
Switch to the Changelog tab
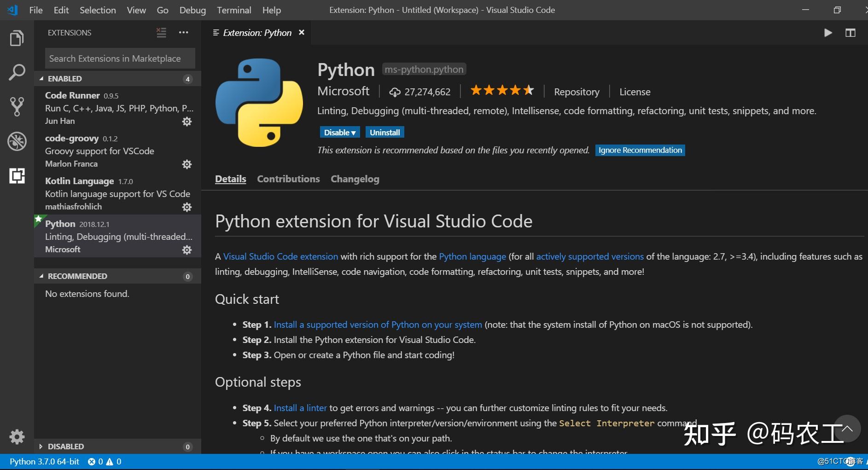coord(355,179)
